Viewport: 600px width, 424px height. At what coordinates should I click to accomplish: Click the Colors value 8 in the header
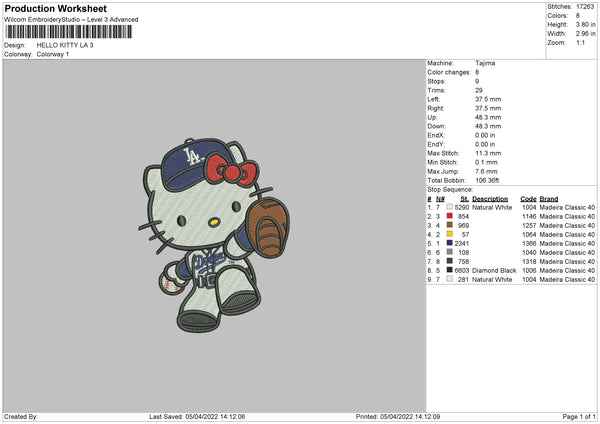point(578,16)
